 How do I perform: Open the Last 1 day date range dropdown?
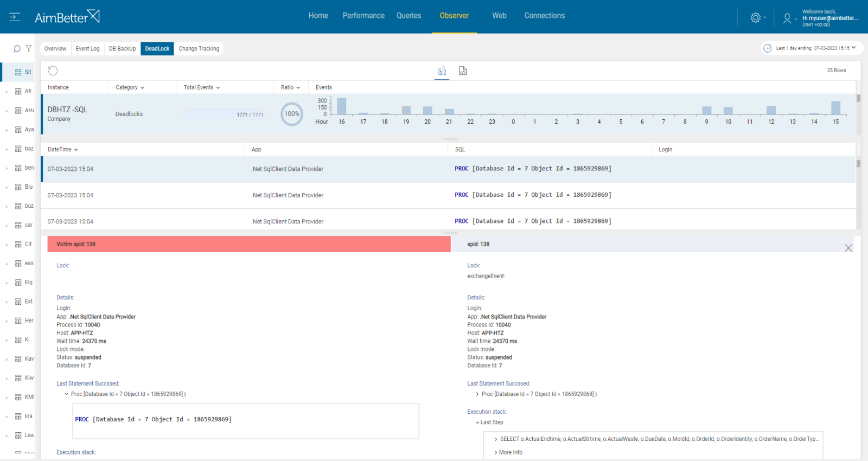(x=812, y=48)
